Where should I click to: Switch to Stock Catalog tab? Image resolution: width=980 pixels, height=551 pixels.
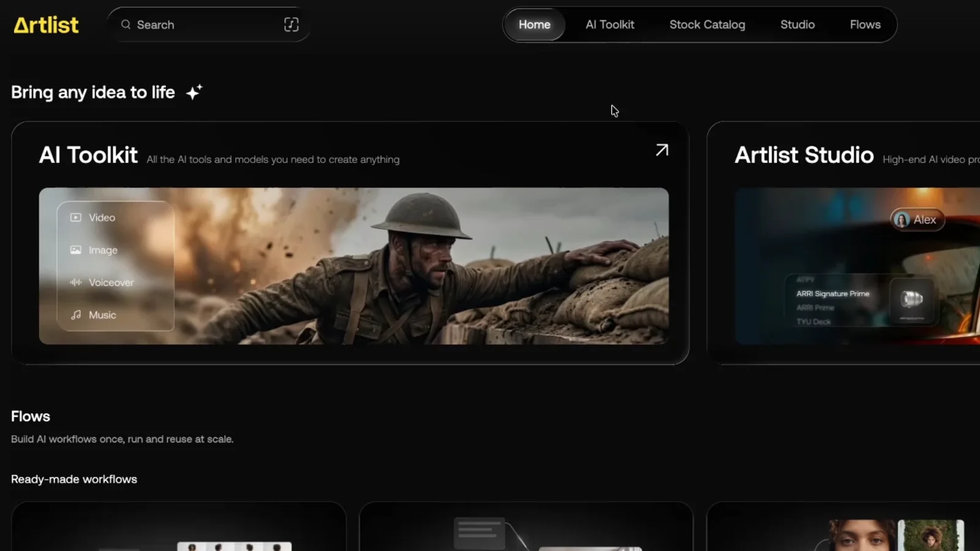(x=707, y=24)
